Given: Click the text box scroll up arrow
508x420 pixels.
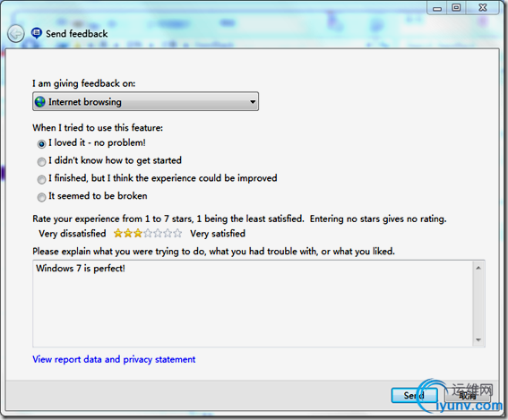Looking at the screenshot, I should [478, 268].
